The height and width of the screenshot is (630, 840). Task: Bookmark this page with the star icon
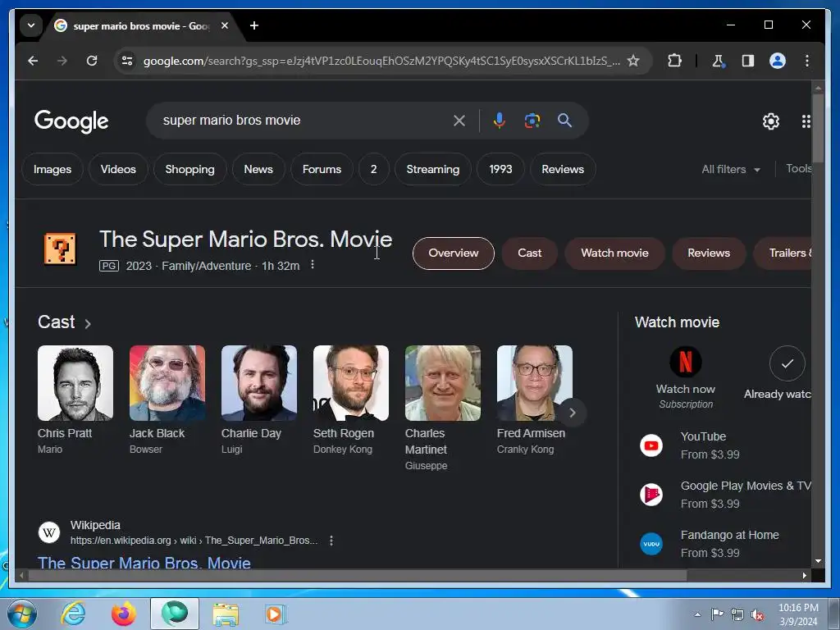pos(633,61)
